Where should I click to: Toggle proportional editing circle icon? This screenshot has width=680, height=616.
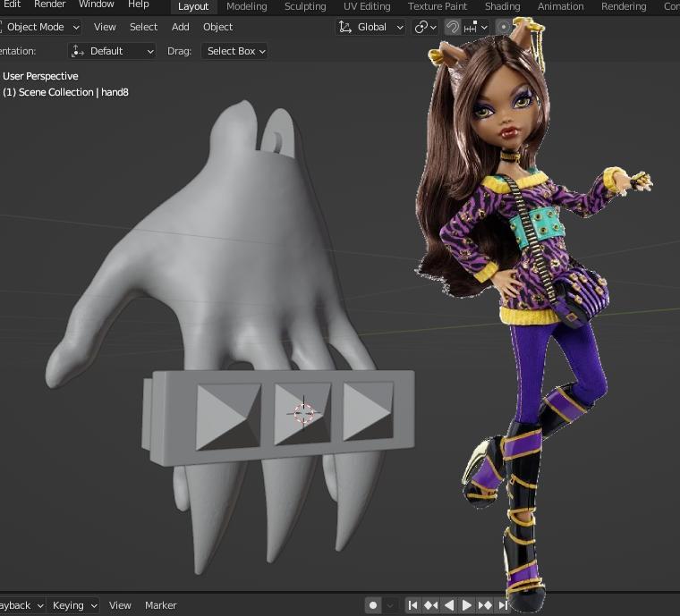(503, 28)
